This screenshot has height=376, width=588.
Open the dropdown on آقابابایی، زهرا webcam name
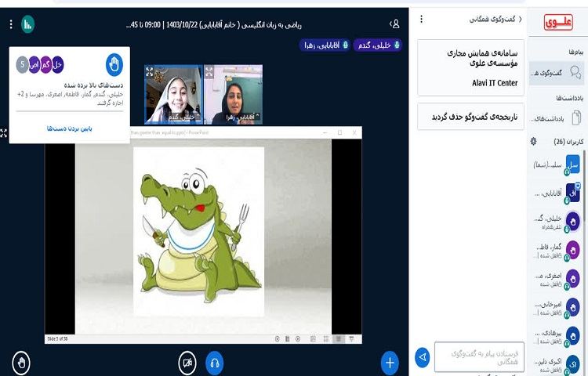pos(243,117)
